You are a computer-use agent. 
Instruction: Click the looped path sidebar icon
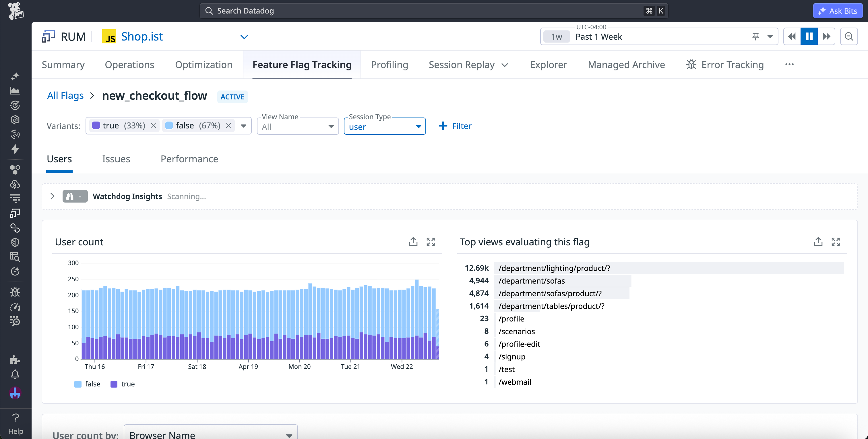[15, 228]
